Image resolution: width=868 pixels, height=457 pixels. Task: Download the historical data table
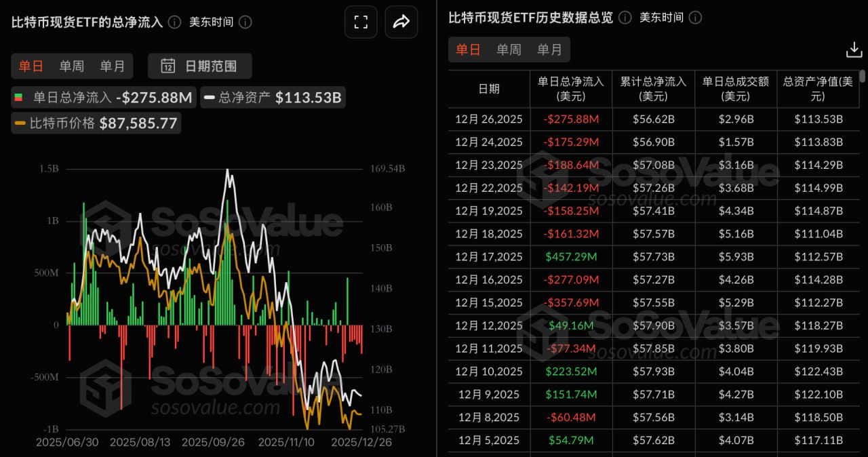point(854,49)
